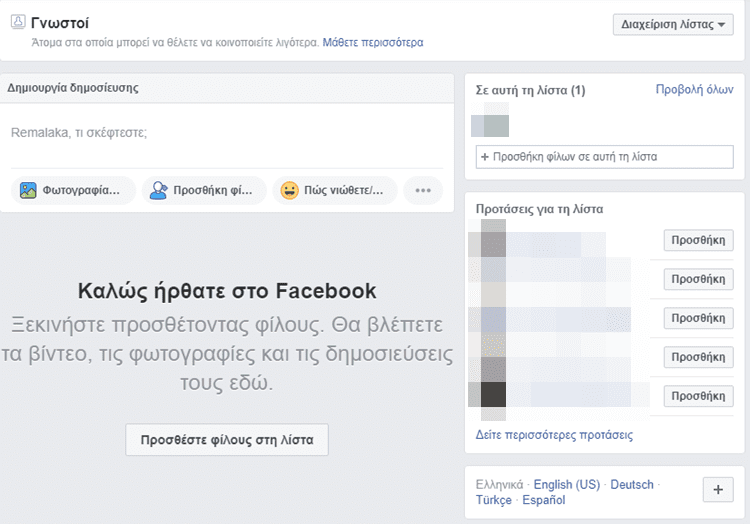Click the Καλώς ήρθατε στο Facebook heading
This screenshot has height=524, width=750.
point(227,291)
